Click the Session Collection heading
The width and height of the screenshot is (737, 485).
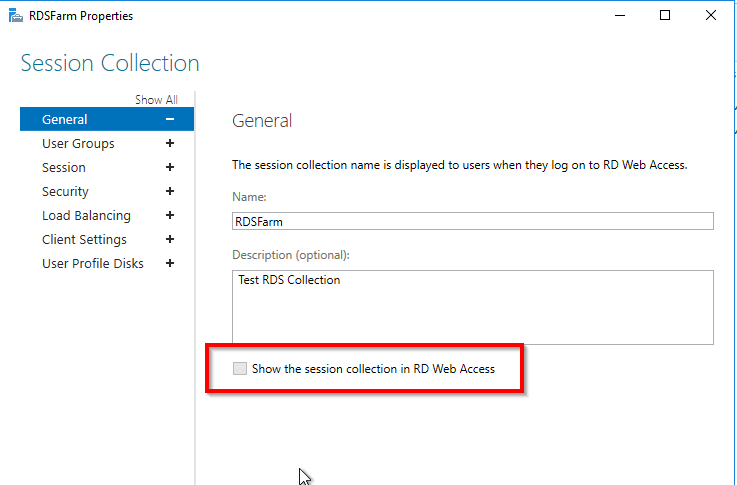[110, 63]
